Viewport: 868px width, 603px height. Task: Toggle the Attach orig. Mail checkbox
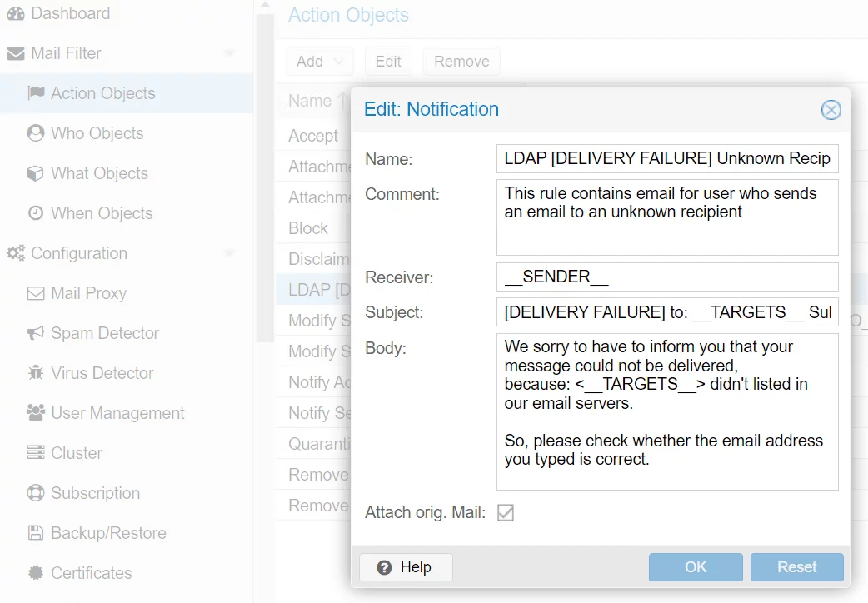[x=506, y=513]
